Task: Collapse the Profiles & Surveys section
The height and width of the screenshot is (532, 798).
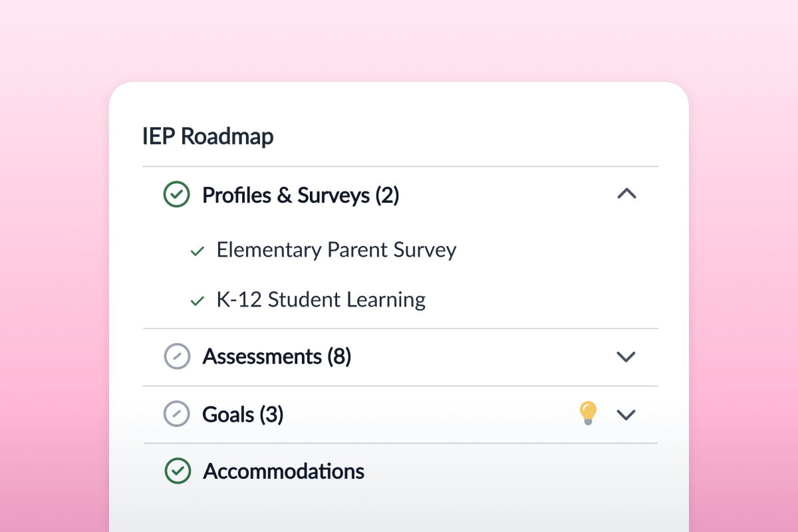Action: click(x=626, y=194)
